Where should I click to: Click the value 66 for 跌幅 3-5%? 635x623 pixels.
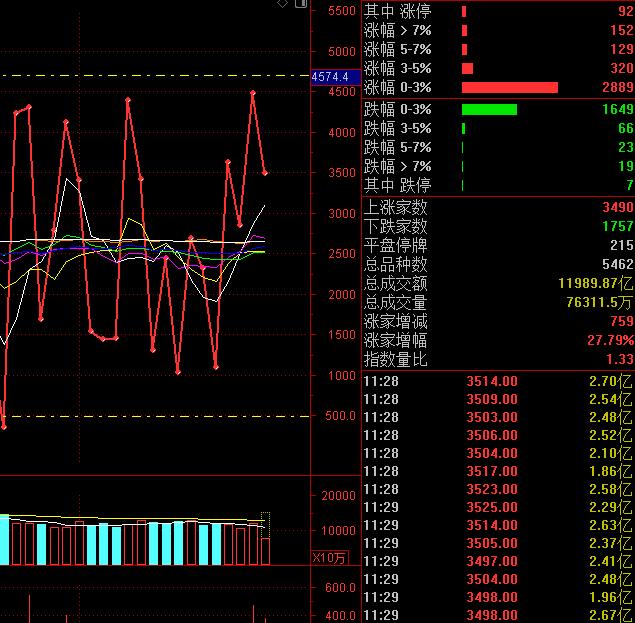click(x=626, y=128)
